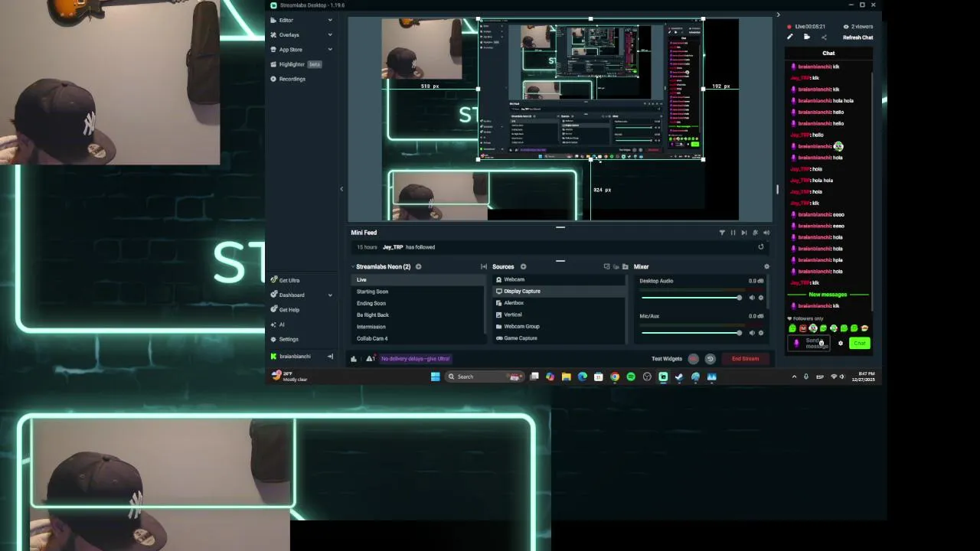The height and width of the screenshot is (551, 980).
Task: Expand the Overlays dropdown chevron
Action: (x=330, y=34)
